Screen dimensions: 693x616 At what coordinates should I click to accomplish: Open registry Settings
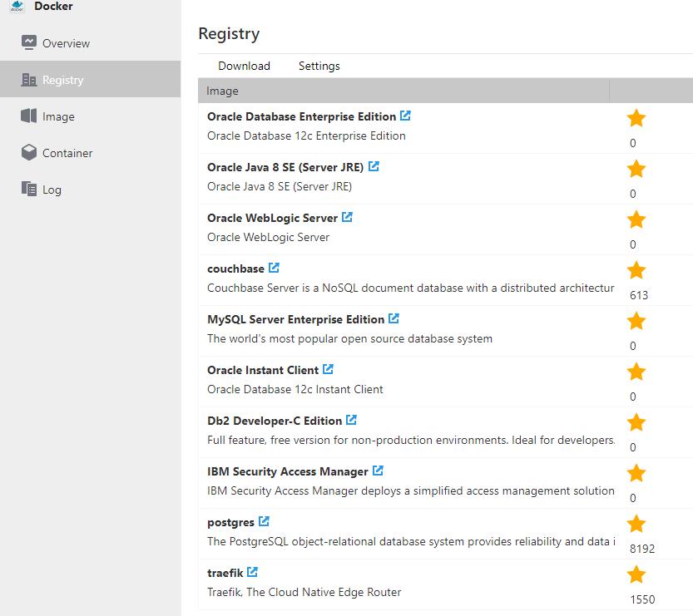319,66
